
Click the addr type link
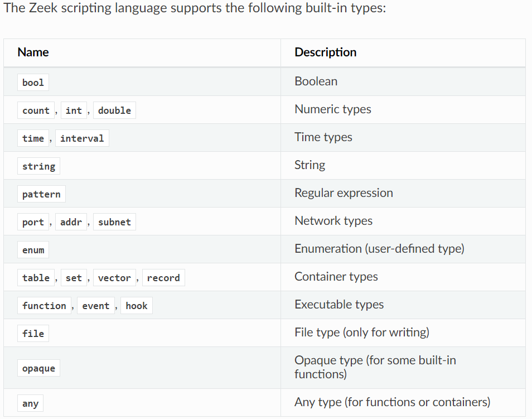71,222
